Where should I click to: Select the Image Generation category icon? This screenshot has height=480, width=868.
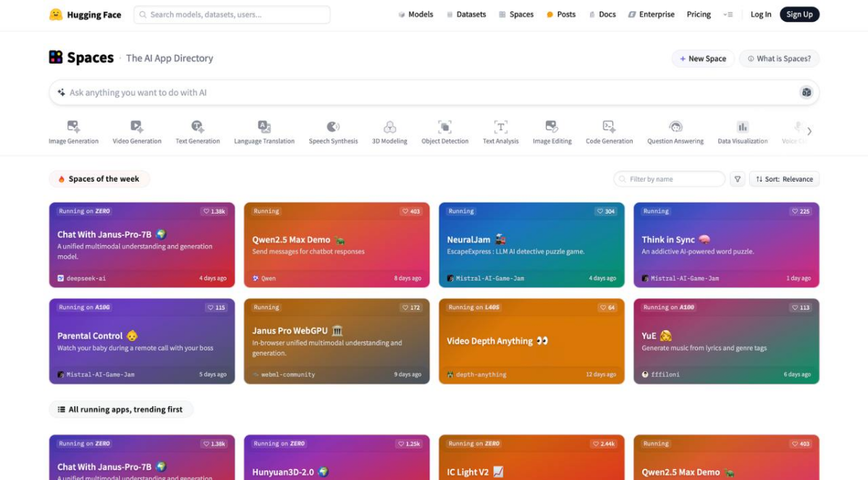(73, 127)
